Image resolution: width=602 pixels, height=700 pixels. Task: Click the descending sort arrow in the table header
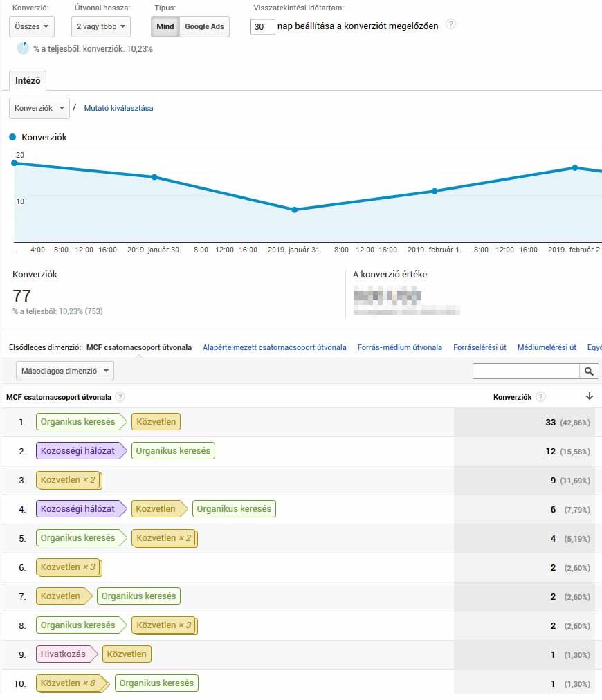[589, 396]
